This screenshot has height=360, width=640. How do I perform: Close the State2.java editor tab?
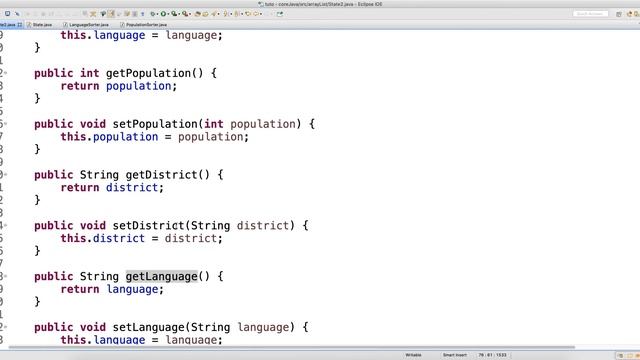pos(20,24)
